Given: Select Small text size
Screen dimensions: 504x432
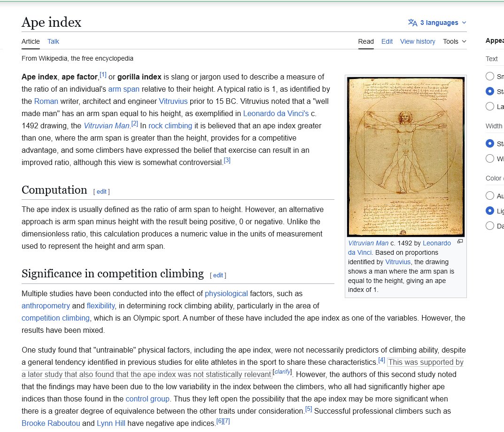Looking at the screenshot, I should (x=489, y=76).
